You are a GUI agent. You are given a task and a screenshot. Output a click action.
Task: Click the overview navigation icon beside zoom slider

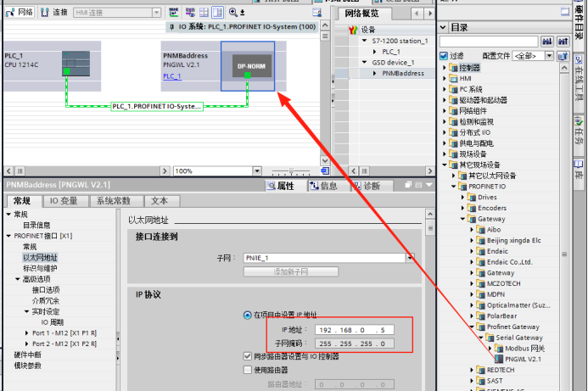[x=325, y=171]
